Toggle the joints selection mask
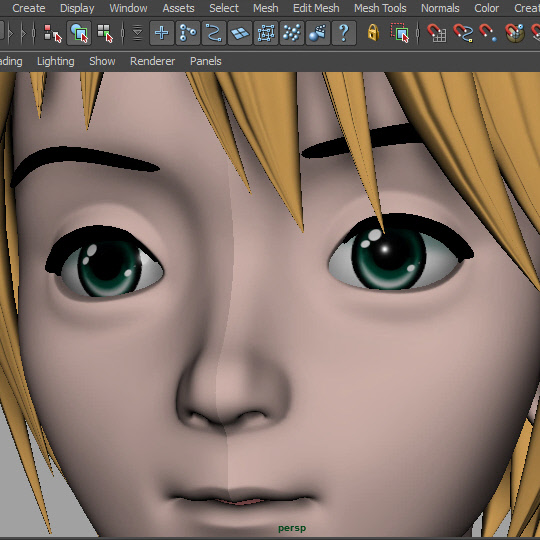Screen dimensions: 540x540 188,33
